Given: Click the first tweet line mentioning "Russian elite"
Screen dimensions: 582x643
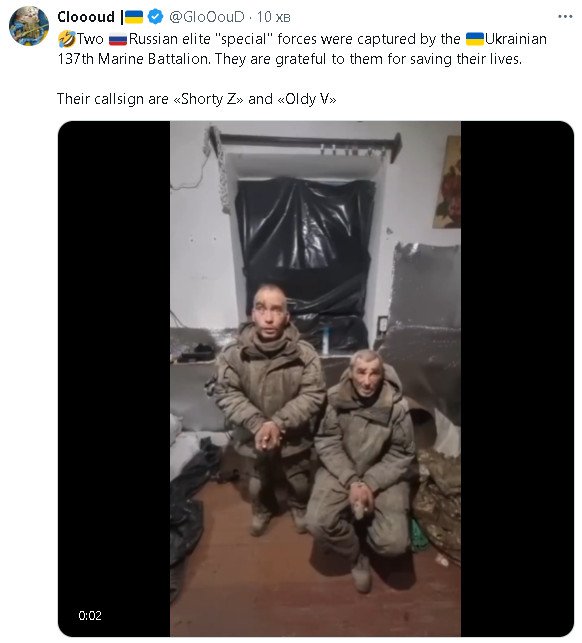Looking at the screenshot, I should 303,39.
